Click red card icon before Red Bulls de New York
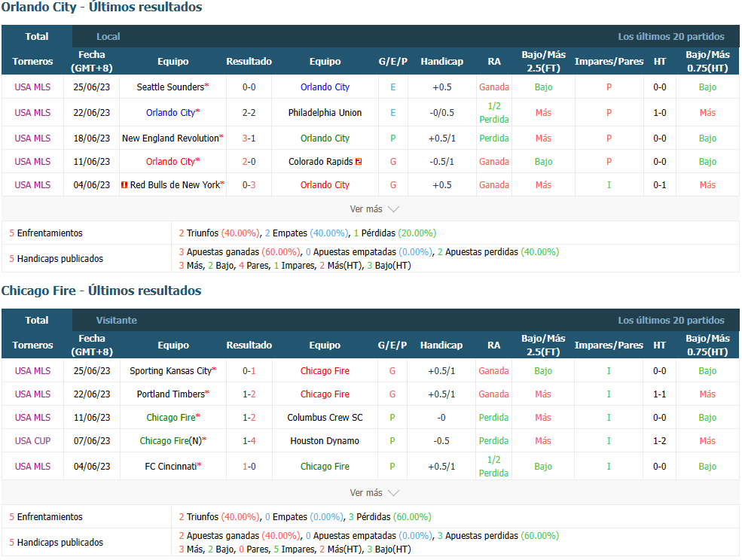The height and width of the screenshot is (560, 742). tap(124, 185)
